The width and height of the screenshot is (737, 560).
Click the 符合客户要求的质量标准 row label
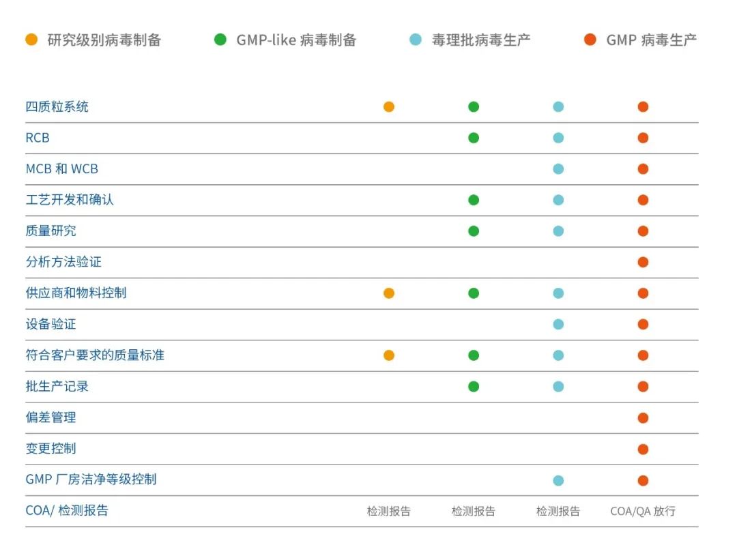click(x=95, y=355)
